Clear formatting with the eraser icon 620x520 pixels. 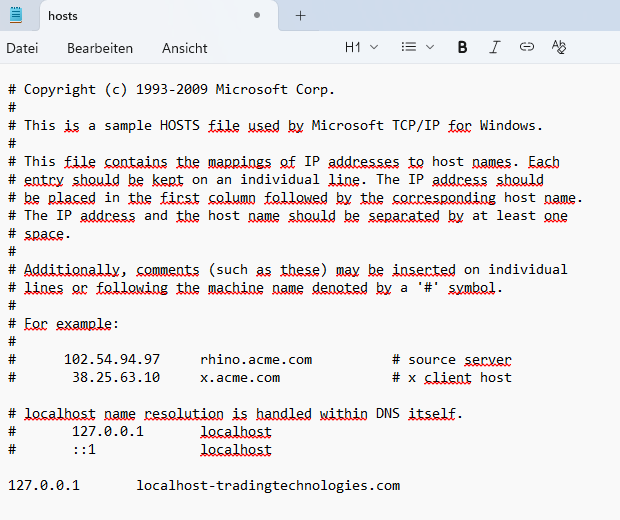pos(559,47)
